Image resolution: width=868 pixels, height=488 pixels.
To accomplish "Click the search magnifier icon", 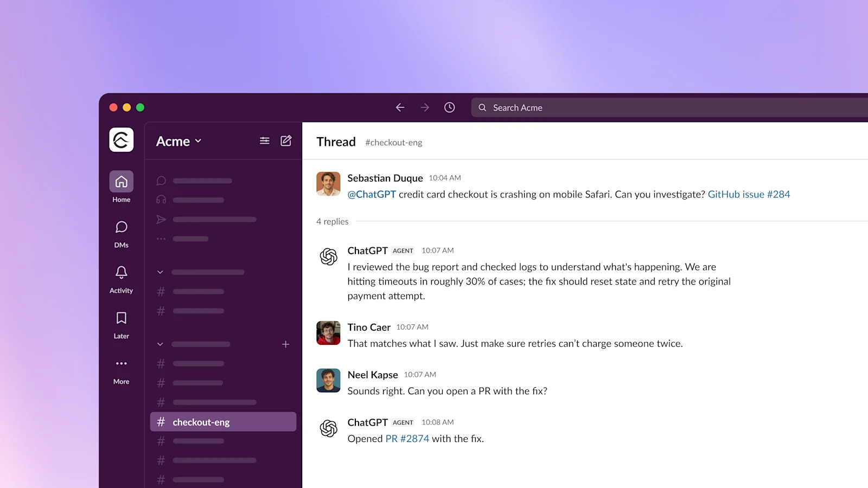I will (482, 107).
